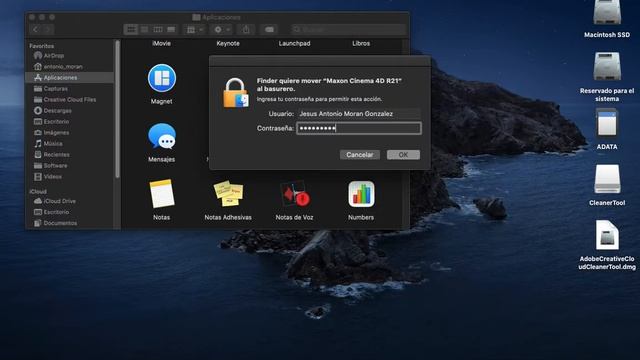Click Cancelar in the password dialog
The height and width of the screenshot is (360, 640).
click(x=360, y=155)
